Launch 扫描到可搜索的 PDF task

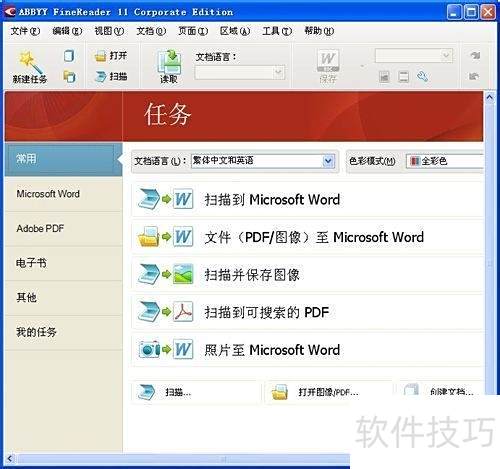click(307, 312)
